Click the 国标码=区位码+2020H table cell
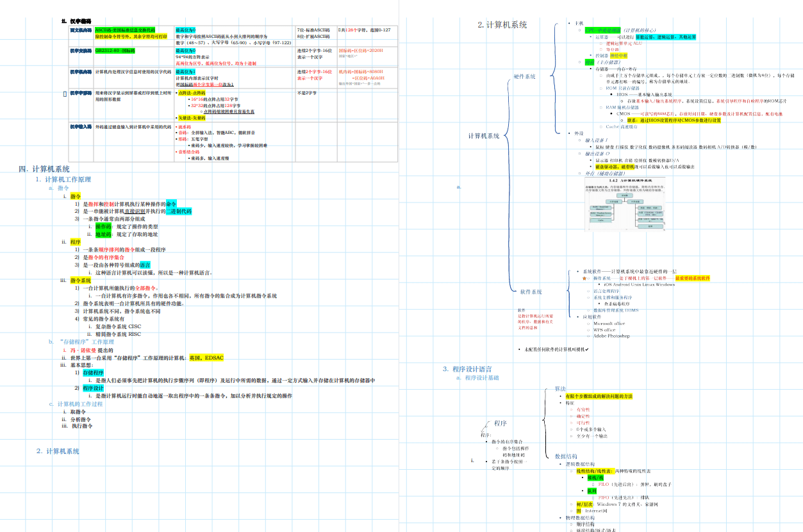803x532 pixels. [360, 51]
